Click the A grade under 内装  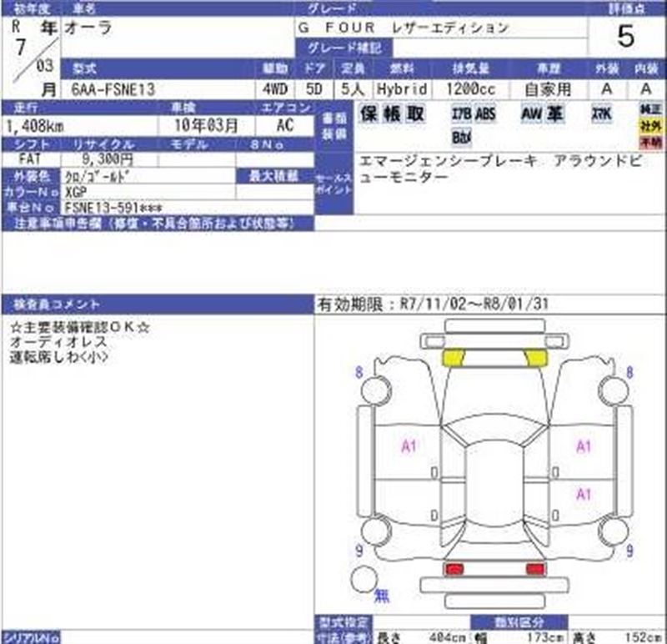(646, 89)
